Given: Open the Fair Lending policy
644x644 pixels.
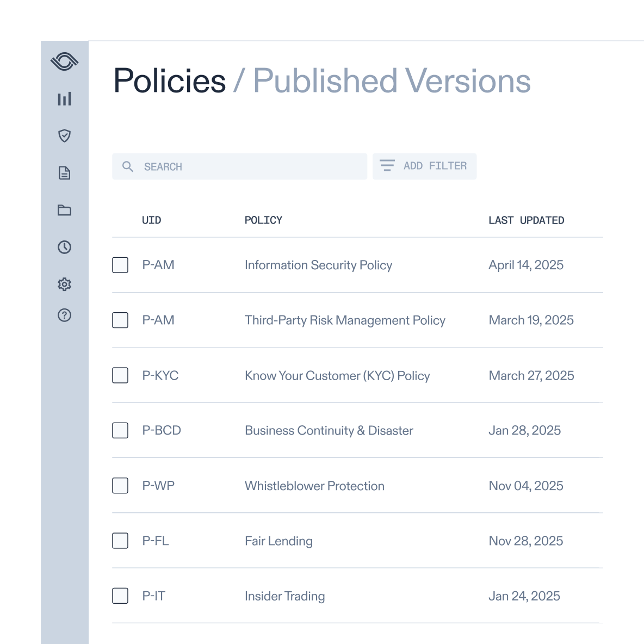Looking at the screenshot, I should coord(278,541).
